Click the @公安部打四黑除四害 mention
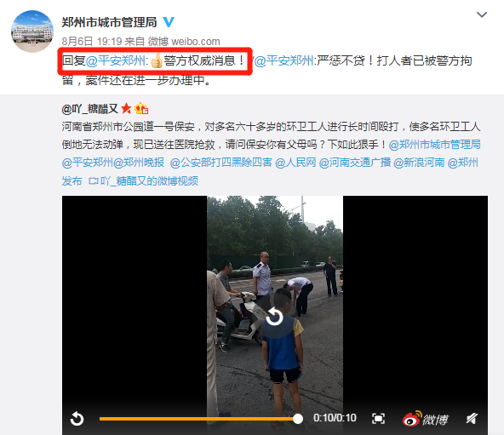The width and height of the screenshot is (504, 435). (x=221, y=163)
